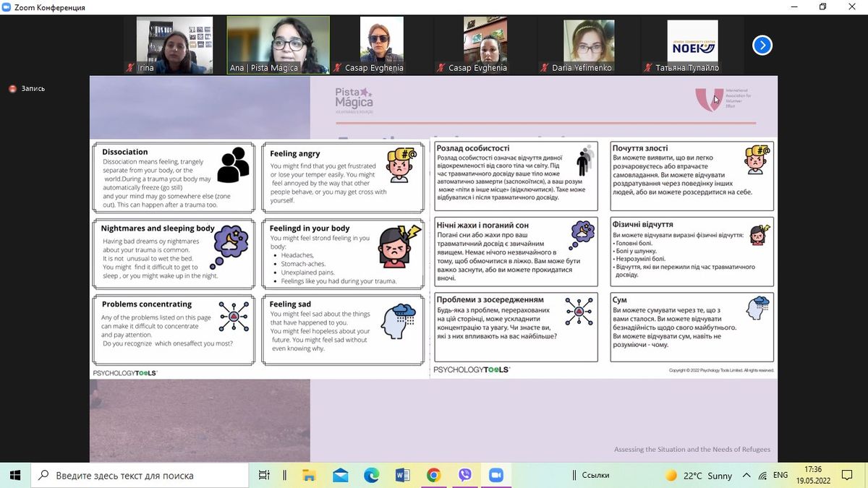Select Ana | Pista Mágica video thumbnail
The image size is (868, 488).
(278, 45)
